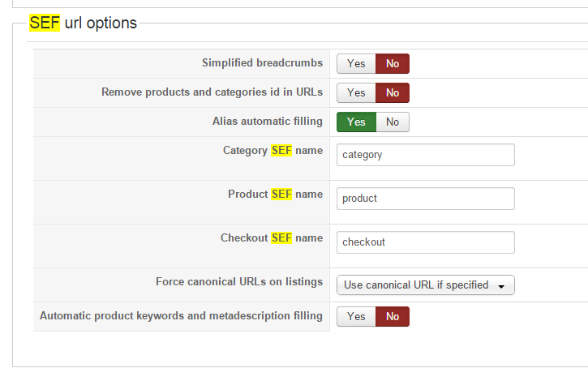Click the Product SEF name label
Image resolution: width=588 pixels, height=368 pixels.
(x=275, y=194)
